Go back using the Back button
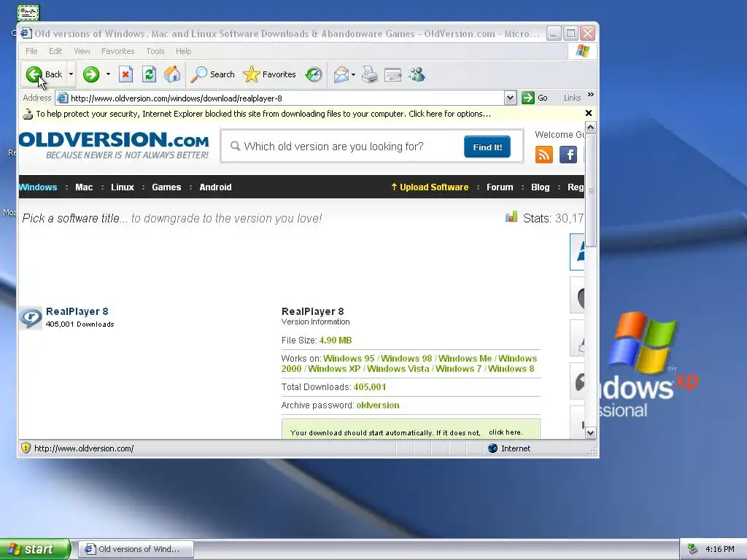Image resolution: width=747 pixels, height=560 pixels. click(x=44, y=74)
